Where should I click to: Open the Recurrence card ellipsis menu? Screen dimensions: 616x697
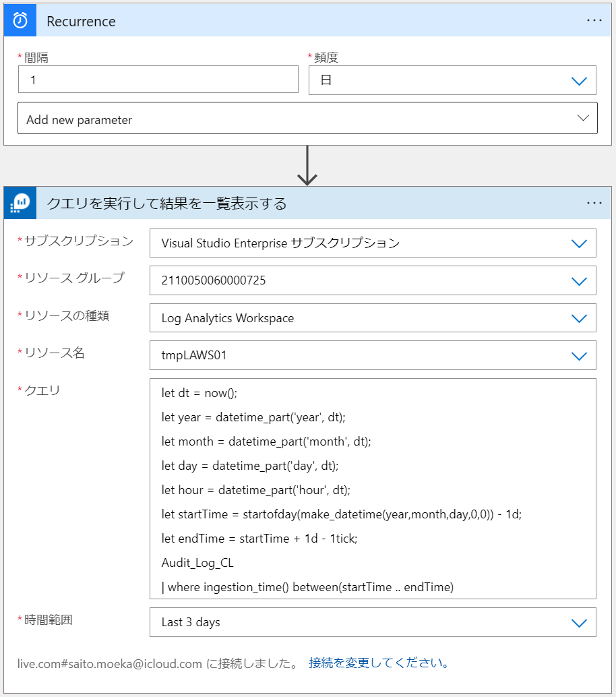point(594,20)
